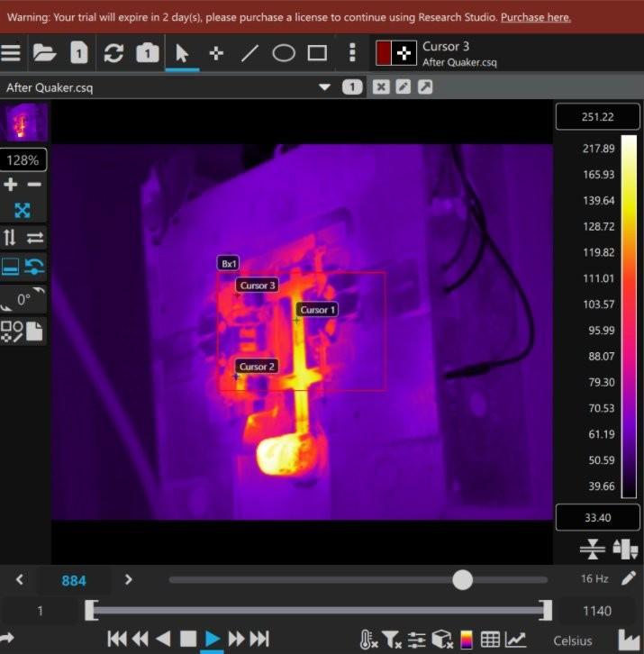Play the sequence in reverse
Viewport: 644px width, 654px height.
tap(163, 639)
